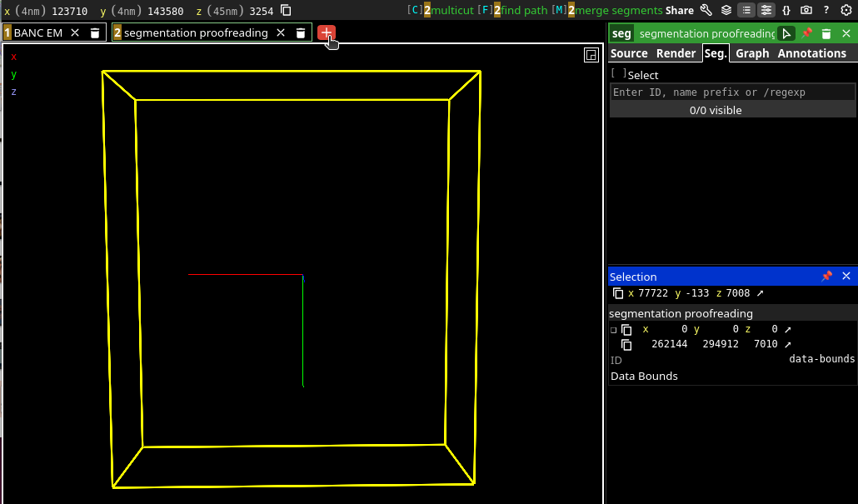Click the data-bounds ID value
Screen dimensions: 858x504
(x=822, y=359)
